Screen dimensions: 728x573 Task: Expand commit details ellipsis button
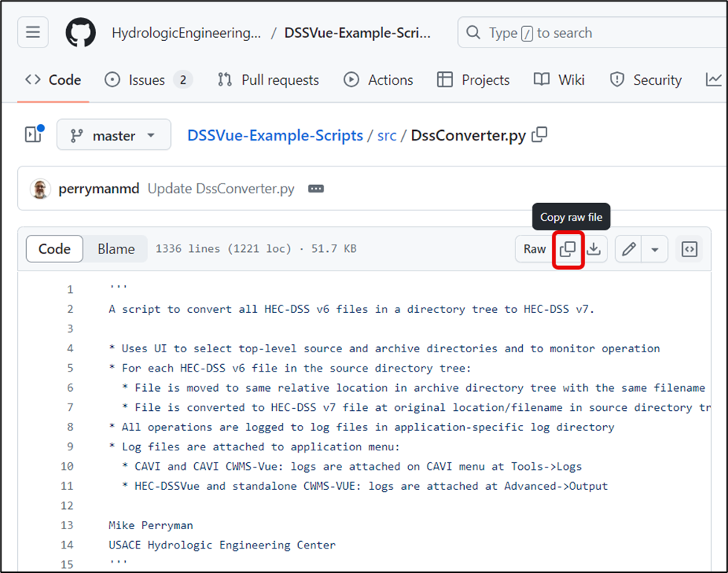pyautogui.click(x=316, y=189)
